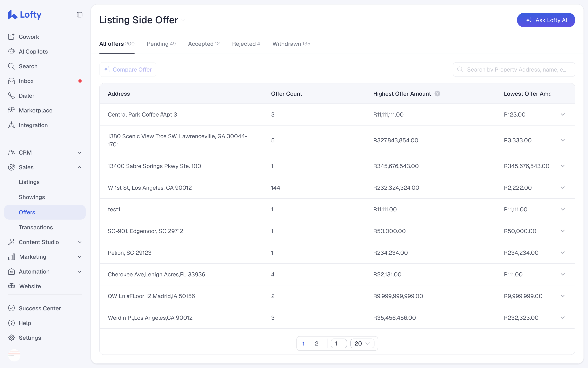Viewport: 588px width, 368px height.
Task: Expand the Central Park Coffee row
Action: tap(562, 114)
